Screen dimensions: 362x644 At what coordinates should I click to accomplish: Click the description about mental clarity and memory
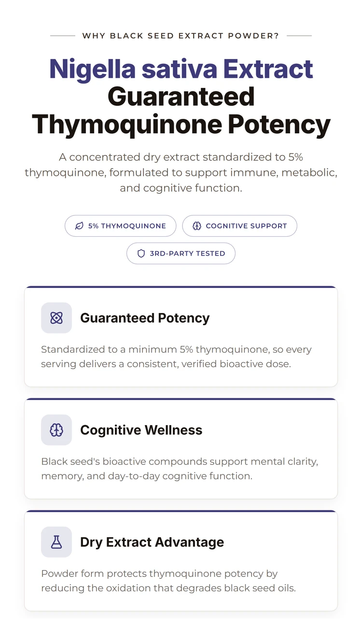[x=180, y=469]
